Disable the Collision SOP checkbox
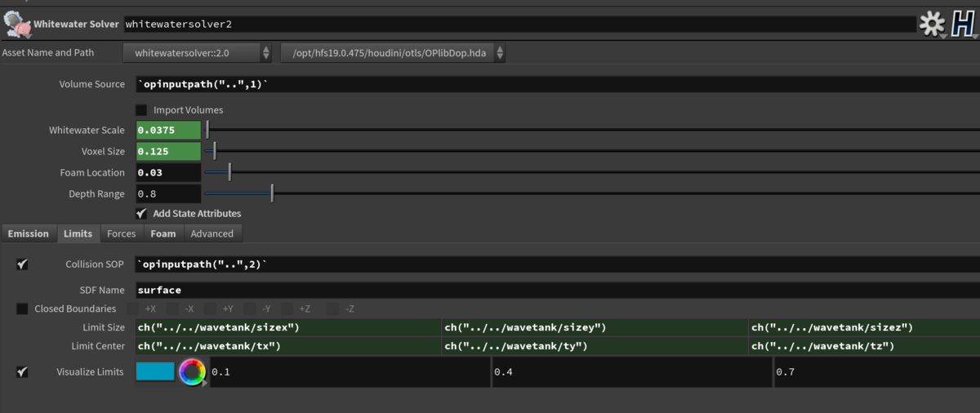The width and height of the screenshot is (980, 413). pyautogui.click(x=22, y=264)
